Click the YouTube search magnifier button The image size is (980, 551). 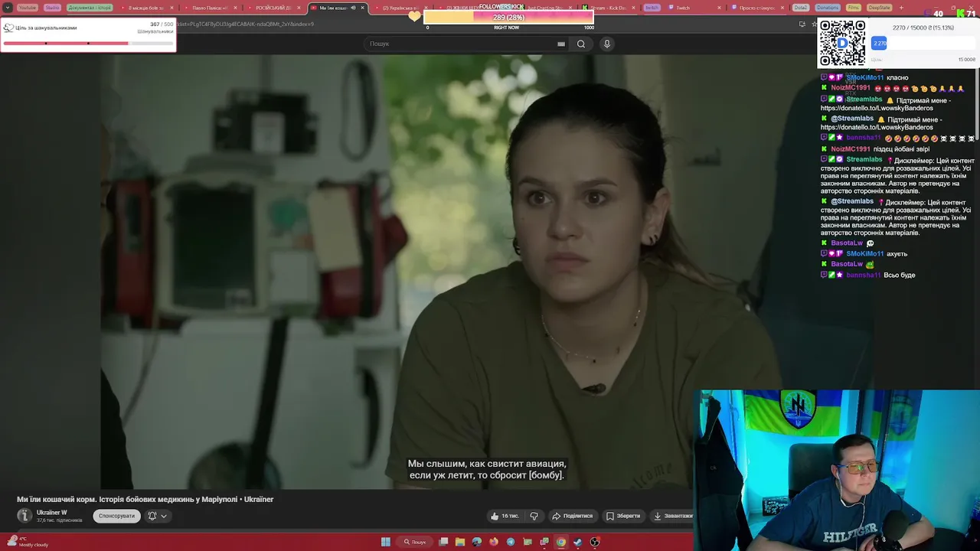[581, 44]
